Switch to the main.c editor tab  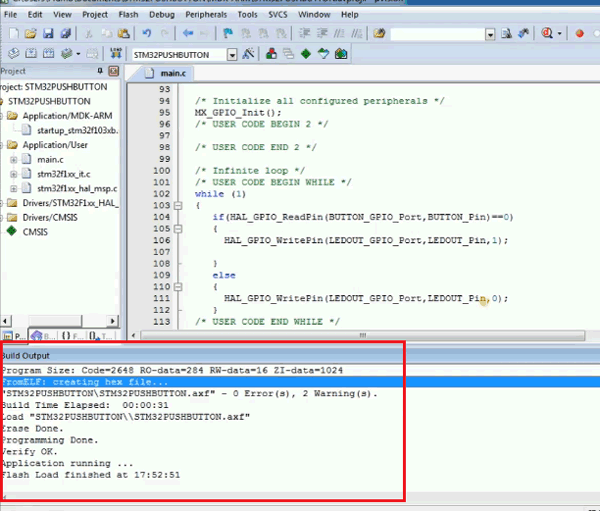[x=172, y=73]
